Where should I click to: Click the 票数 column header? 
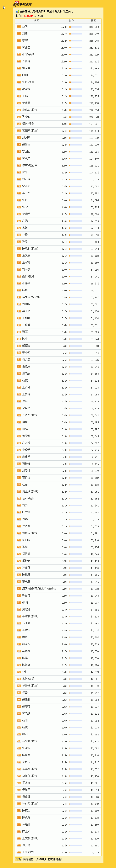click(x=93, y=21)
